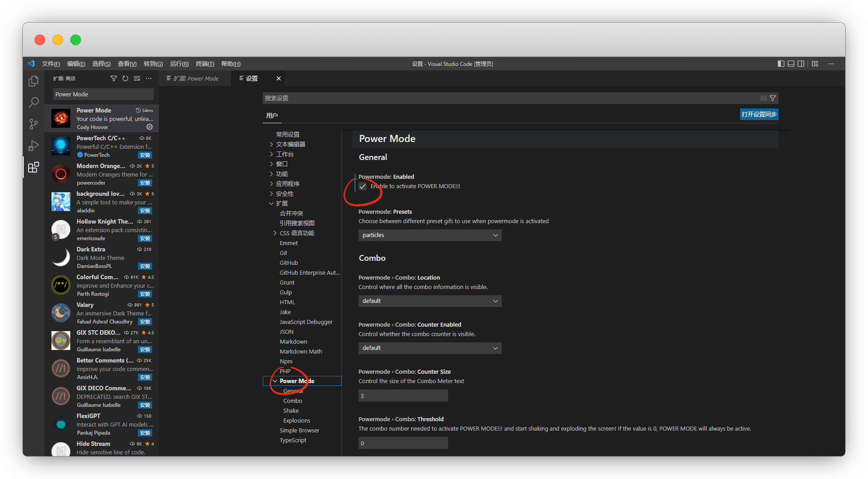Click the 打开设置同步 button

point(759,114)
